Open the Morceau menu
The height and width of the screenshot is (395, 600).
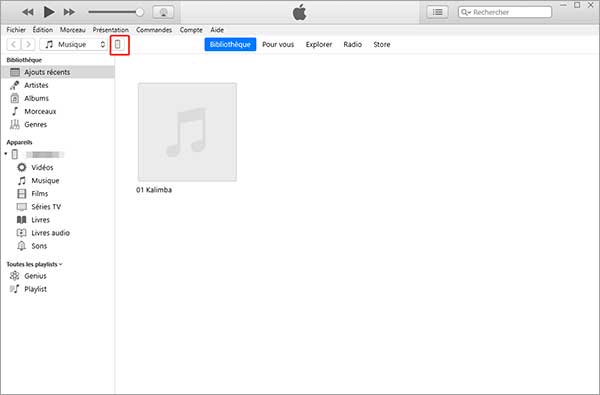73,30
